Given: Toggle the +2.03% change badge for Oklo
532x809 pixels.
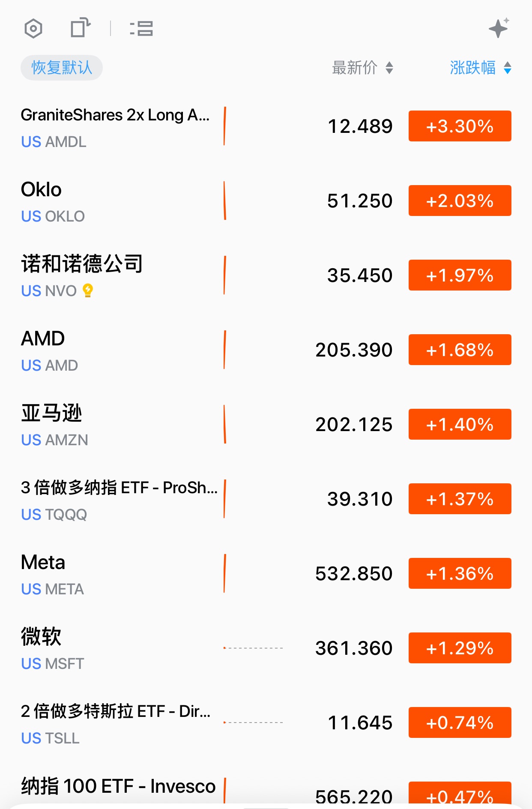Looking at the screenshot, I should click(x=460, y=201).
